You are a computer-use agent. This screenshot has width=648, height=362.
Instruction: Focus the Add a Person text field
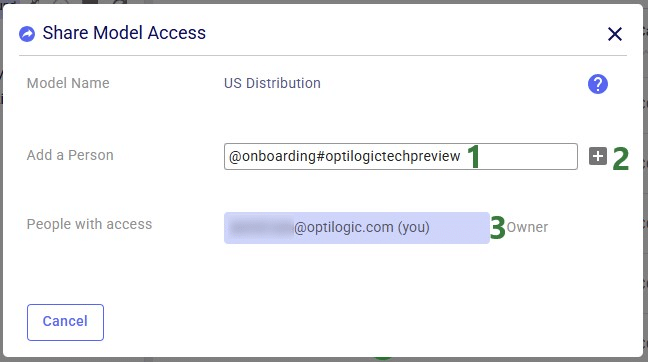(400, 156)
